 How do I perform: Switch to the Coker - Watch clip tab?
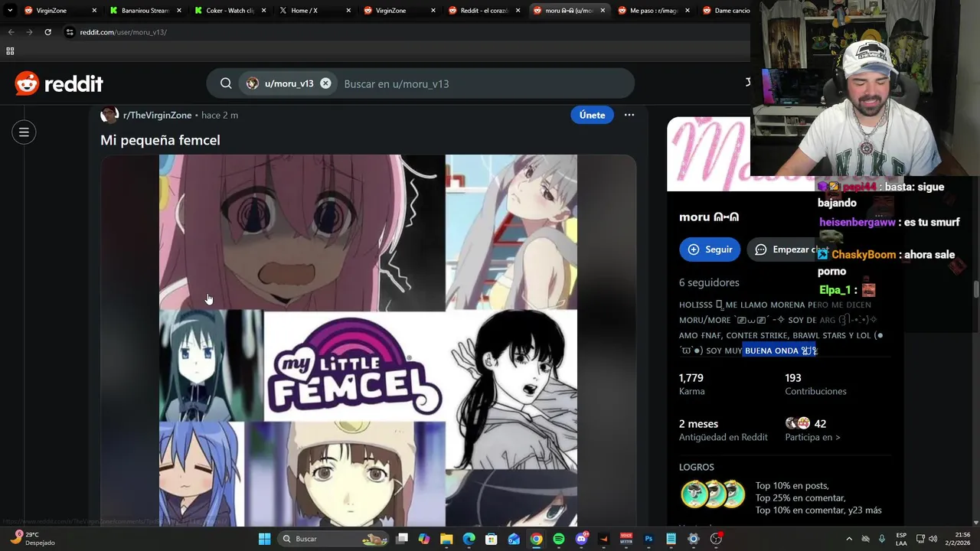(x=230, y=11)
